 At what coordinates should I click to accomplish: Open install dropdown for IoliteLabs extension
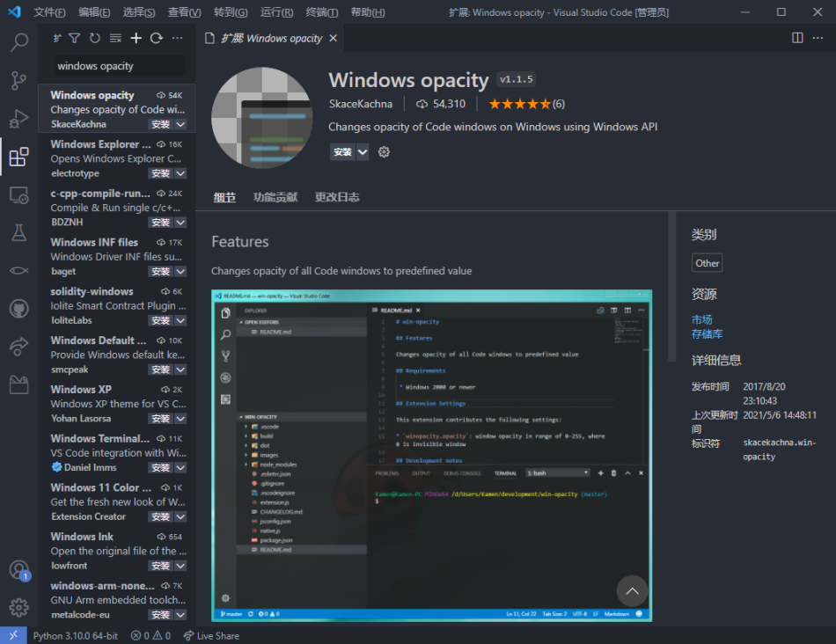click(x=181, y=321)
